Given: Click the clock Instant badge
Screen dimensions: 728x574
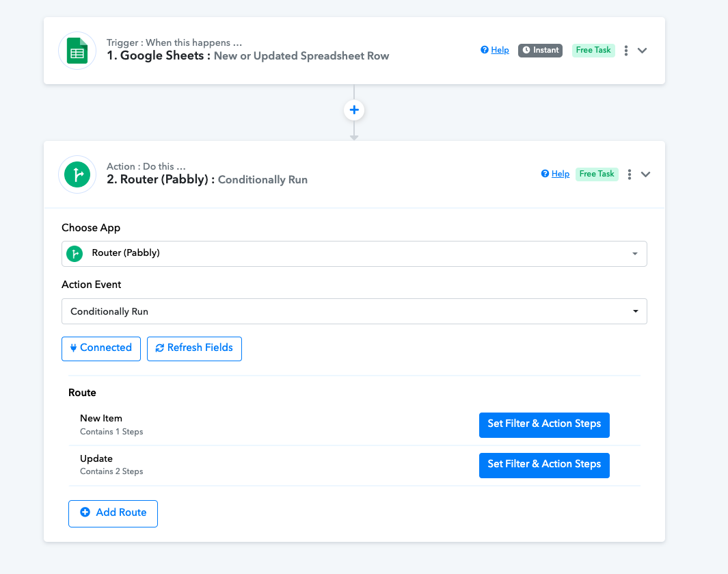Looking at the screenshot, I should pyautogui.click(x=540, y=50).
